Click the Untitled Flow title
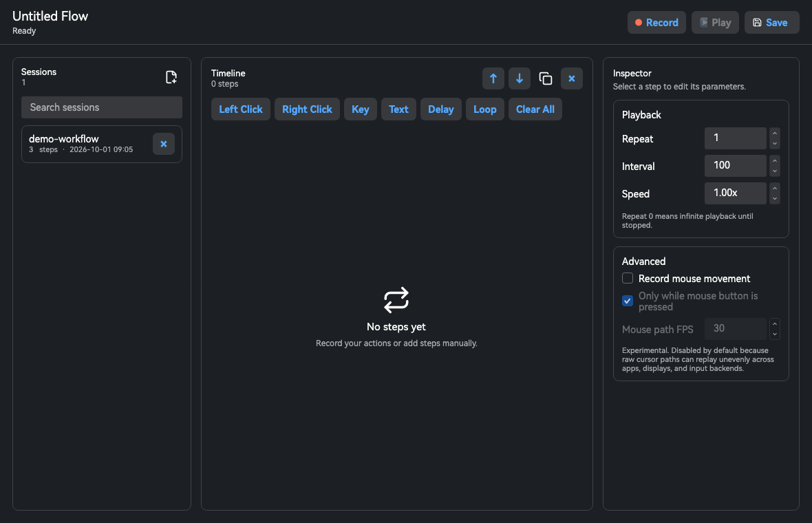The image size is (812, 523). [x=50, y=16]
